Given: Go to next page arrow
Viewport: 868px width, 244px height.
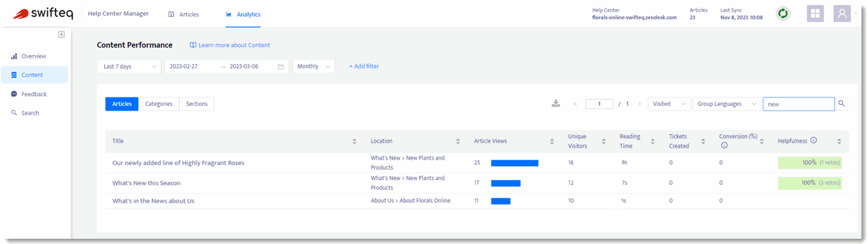Looking at the screenshot, I should coord(640,104).
